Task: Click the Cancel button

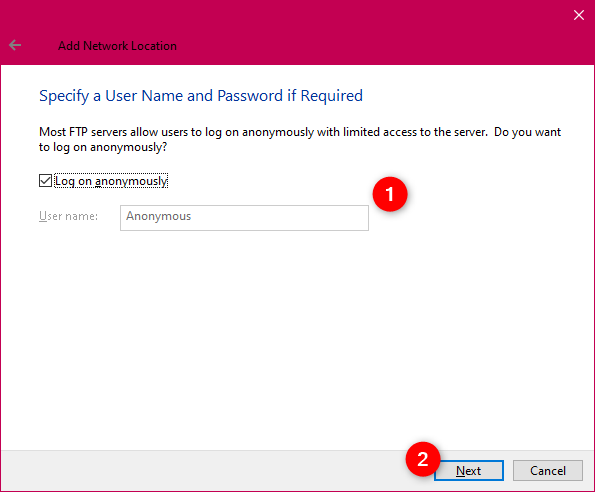Action: pos(548,470)
